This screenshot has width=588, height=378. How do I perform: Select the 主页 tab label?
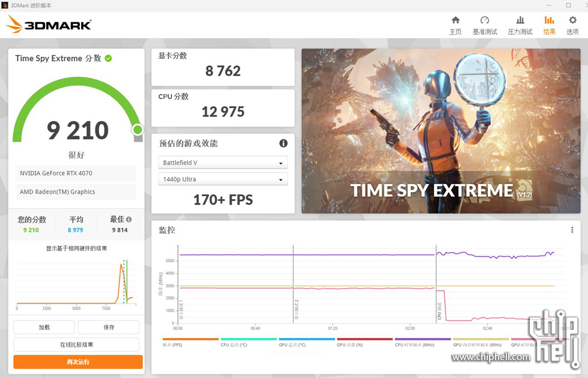[455, 32]
